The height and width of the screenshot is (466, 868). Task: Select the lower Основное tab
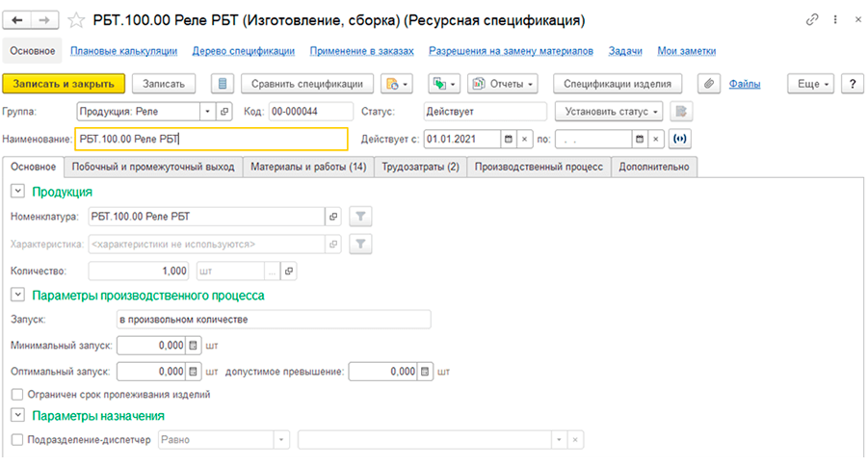(33, 167)
